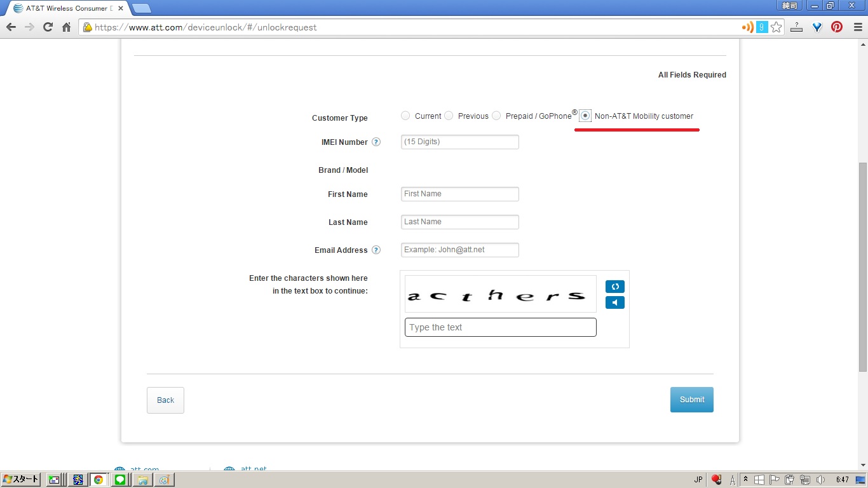Click the JP language indicator
This screenshot has width=868, height=488.
[699, 480]
